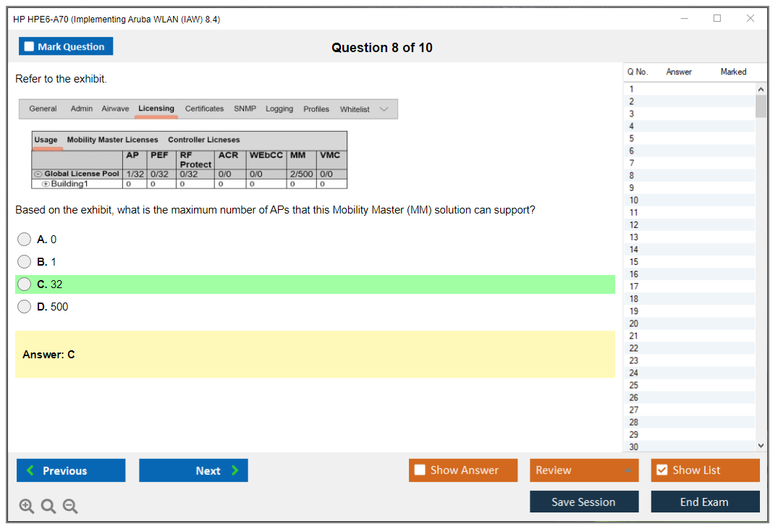Go to the Previous question

pyautogui.click(x=71, y=470)
